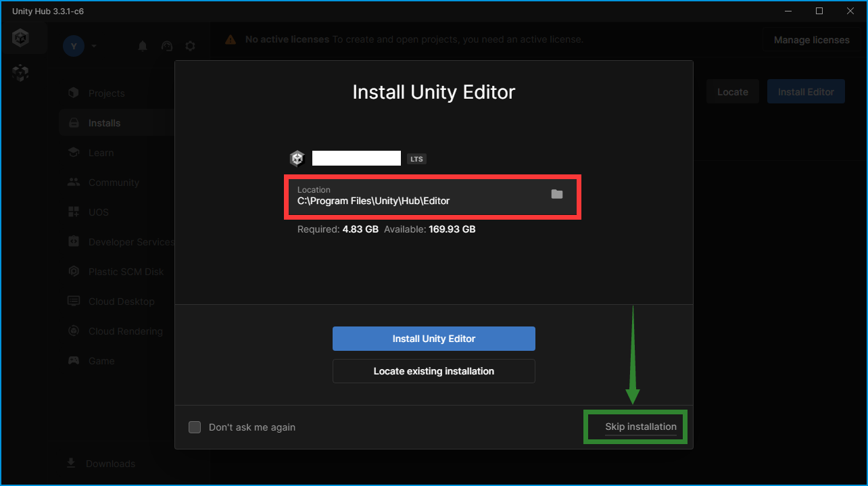Go to the Learn section
Image resolution: width=868 pixels, height=486 pixels.
[101, 153]
